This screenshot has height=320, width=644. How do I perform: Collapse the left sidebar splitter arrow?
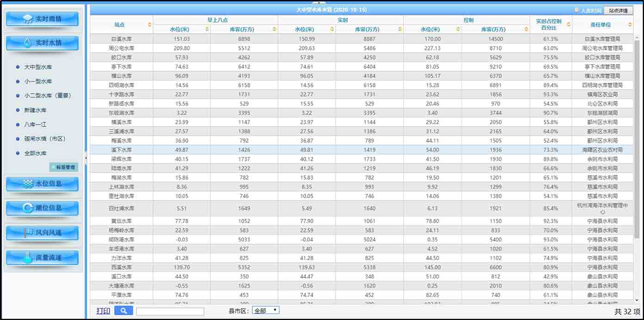coord(86,157)
